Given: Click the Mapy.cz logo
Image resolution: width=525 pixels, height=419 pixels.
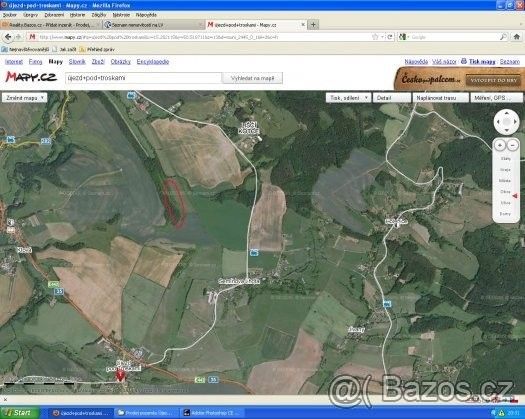Looking at the screenshot, I should click(31, 77).
